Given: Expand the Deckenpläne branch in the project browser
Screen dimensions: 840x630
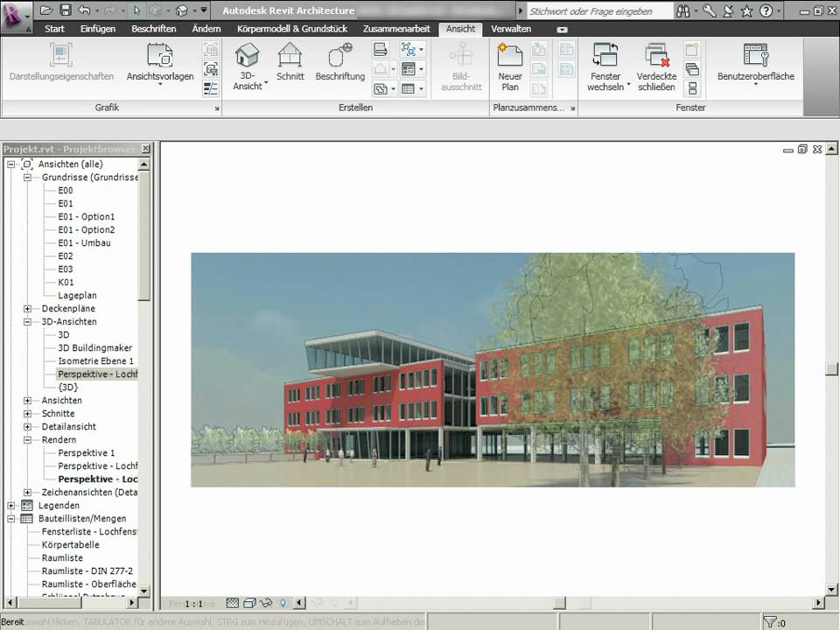Looking at the screenshot, I should click(x=28, y=308).
